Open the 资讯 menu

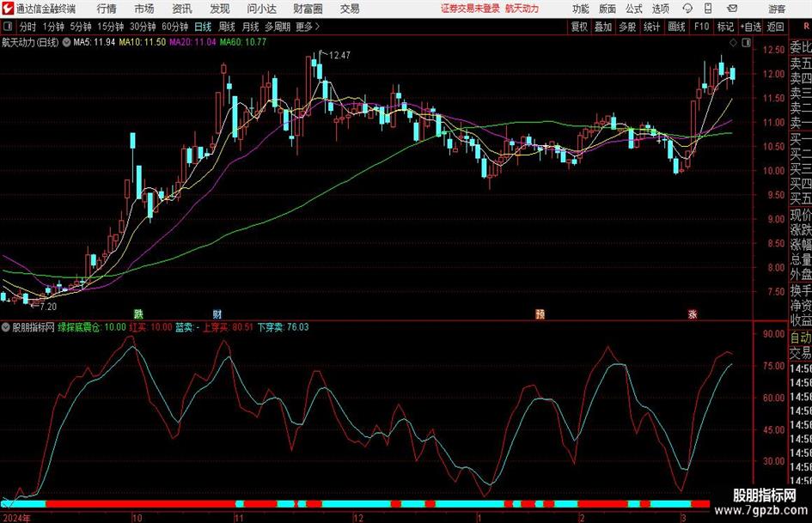[182, 9]
